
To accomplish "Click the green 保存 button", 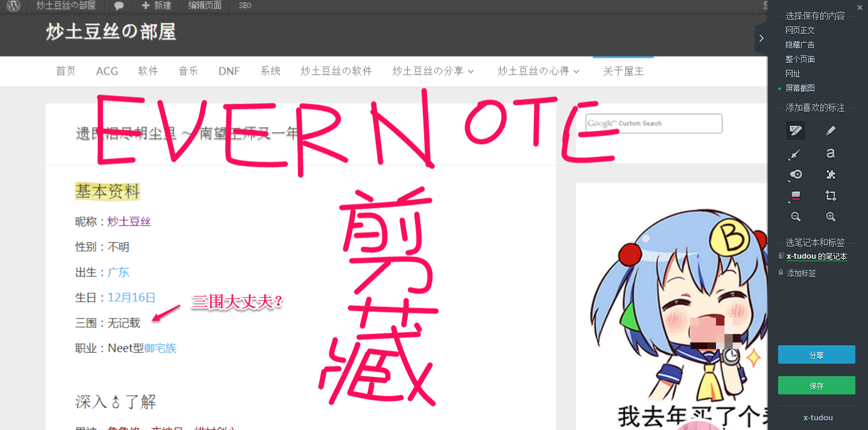I will [x=816, y=385].
